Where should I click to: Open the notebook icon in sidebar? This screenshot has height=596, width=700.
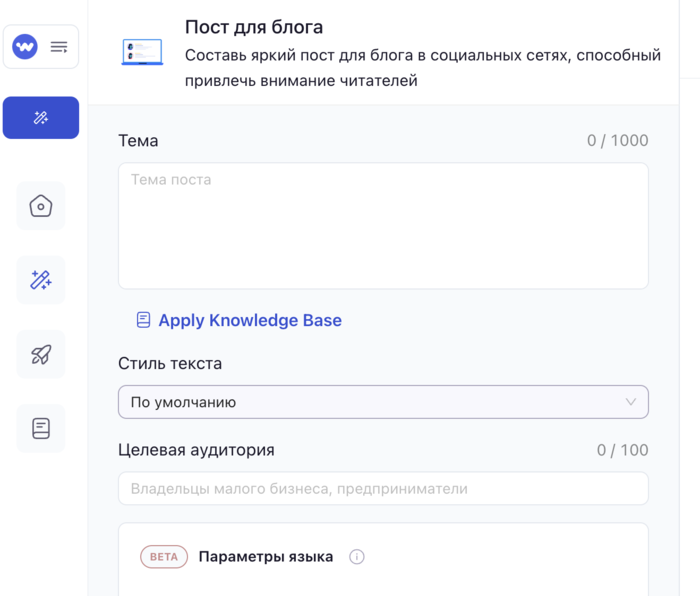(41, 428)
